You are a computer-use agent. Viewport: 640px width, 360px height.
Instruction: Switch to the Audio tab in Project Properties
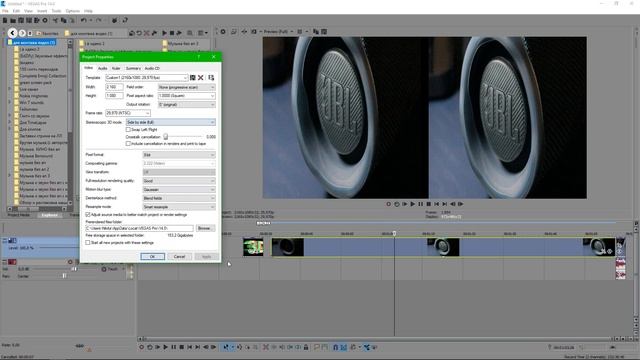[102, 68]
